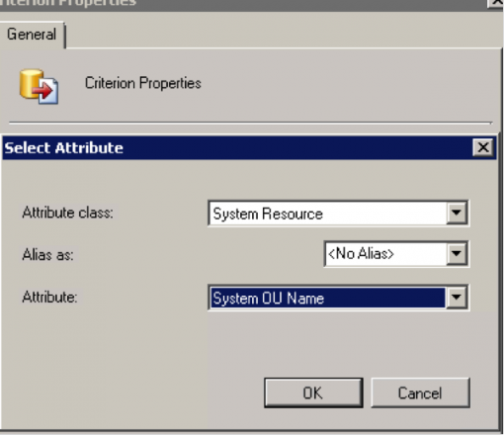Open the Attribute class dropdown arrow
The image size is (504, 435).
(457, 214)
